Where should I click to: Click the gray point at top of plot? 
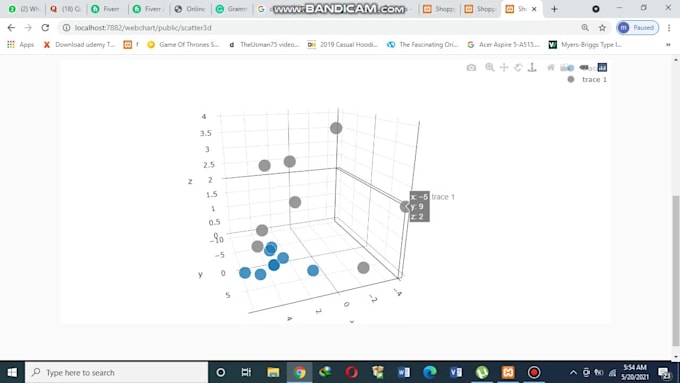pyautogui.click(x=336, y=128)
